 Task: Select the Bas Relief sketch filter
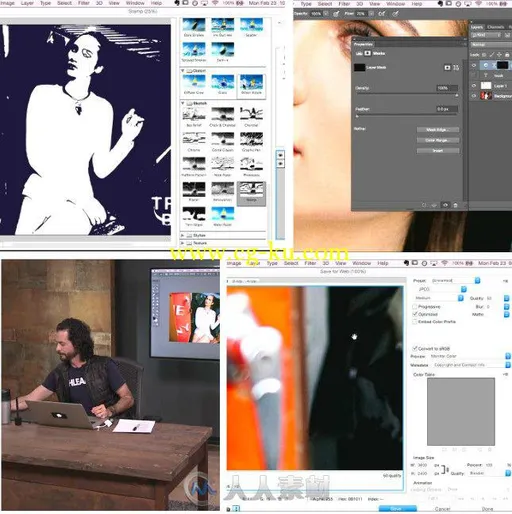click(194, 114)
